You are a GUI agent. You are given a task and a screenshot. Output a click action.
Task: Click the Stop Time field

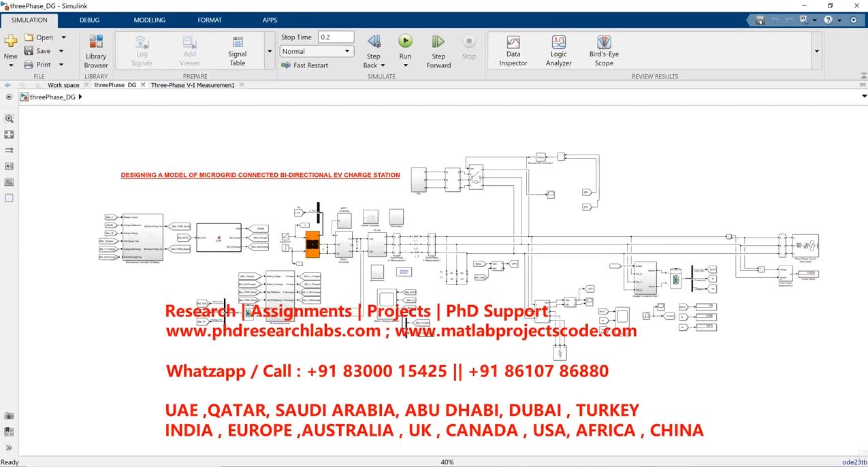(x=336, y=37)
